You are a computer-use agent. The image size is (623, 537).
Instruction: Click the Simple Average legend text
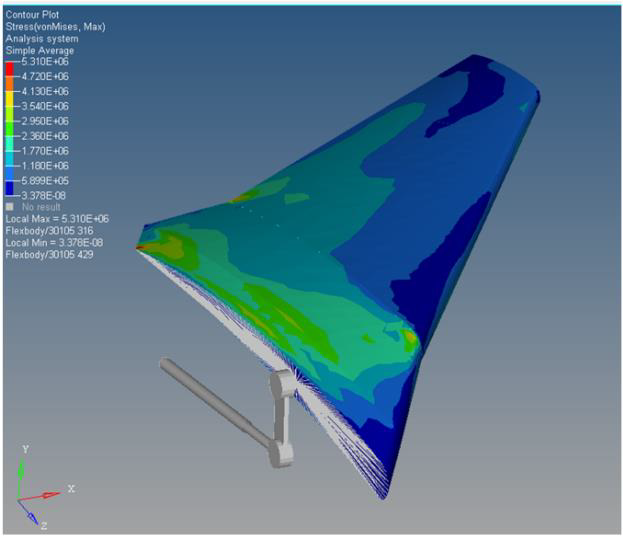(x=40, y=50)
